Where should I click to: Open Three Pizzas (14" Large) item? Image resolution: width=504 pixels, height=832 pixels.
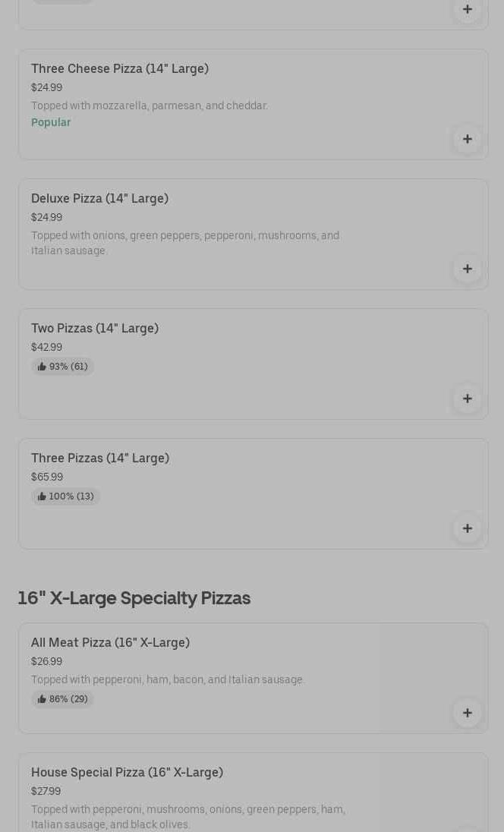100,459
